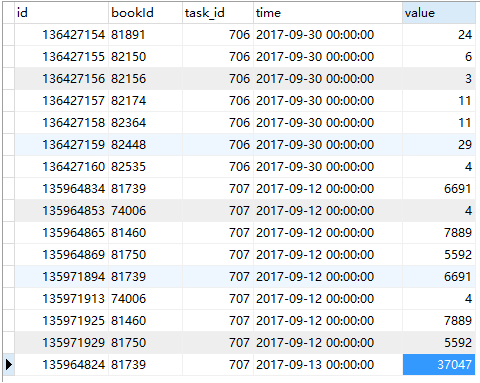Screen dimensions: 480x383
Task: Select bookId cell 82156
Action: pyautogui.click(x=145, y=79)
